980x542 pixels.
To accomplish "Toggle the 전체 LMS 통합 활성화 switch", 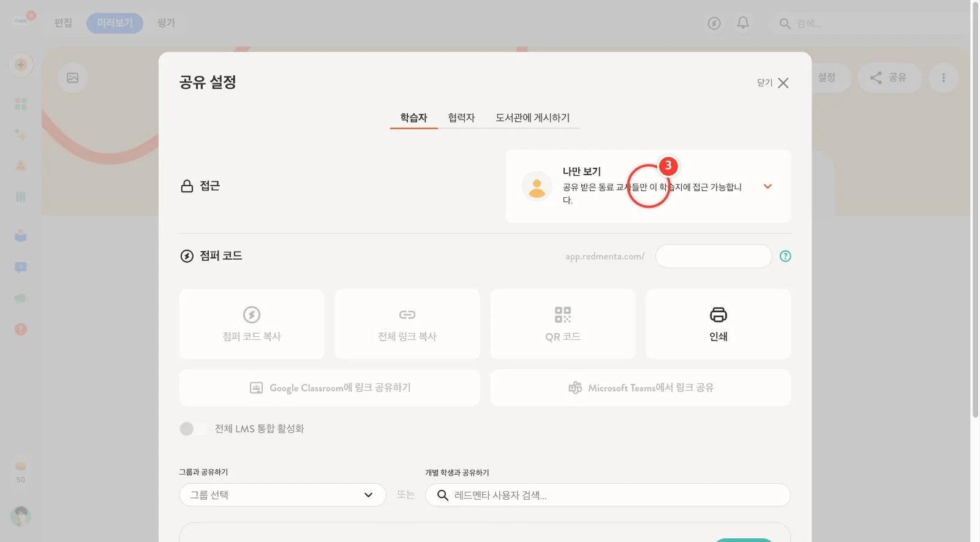I will tap(194, 429).
